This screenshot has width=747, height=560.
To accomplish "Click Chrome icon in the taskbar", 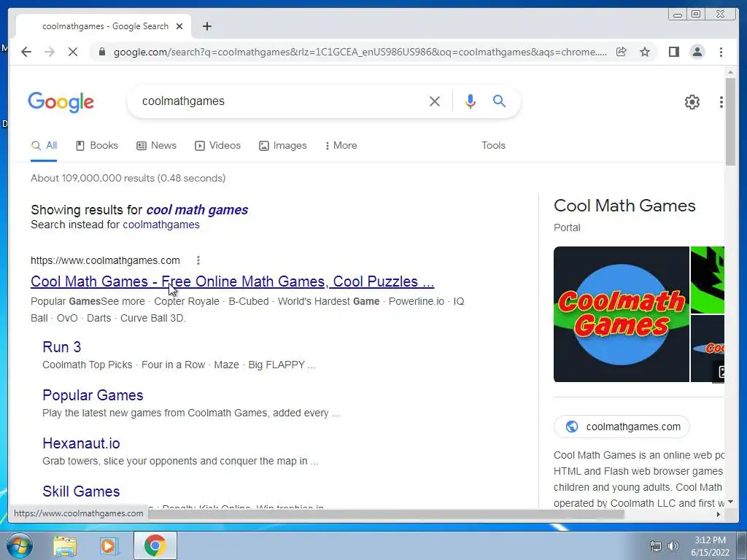I will click(x=155, y=545).
